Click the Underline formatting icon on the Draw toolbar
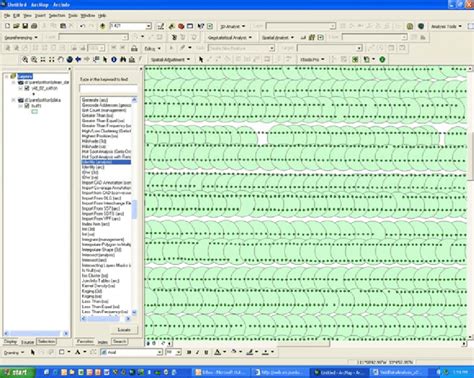This screenshot has width=474, height=378. tap(206, 352)
